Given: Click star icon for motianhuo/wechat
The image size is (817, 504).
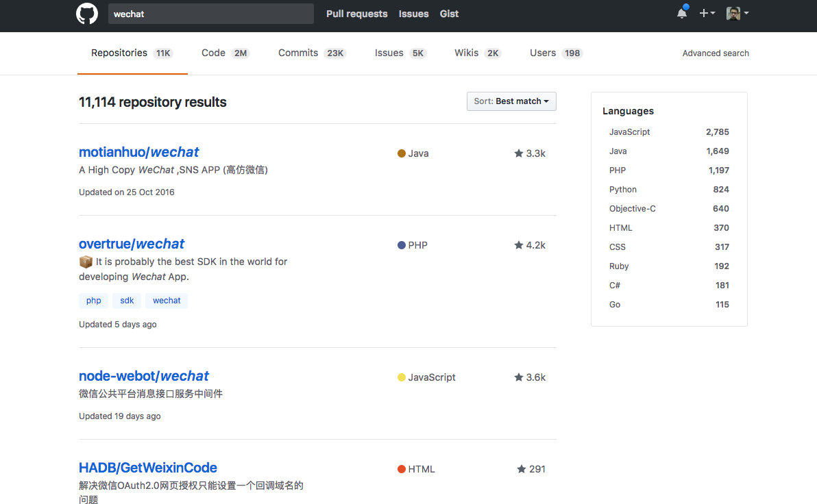Looking at the screenshot, I should 518,153.
